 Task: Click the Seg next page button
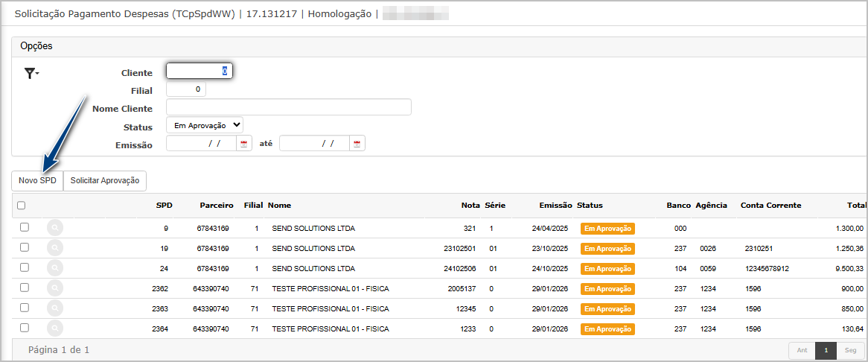coord(849,350)
